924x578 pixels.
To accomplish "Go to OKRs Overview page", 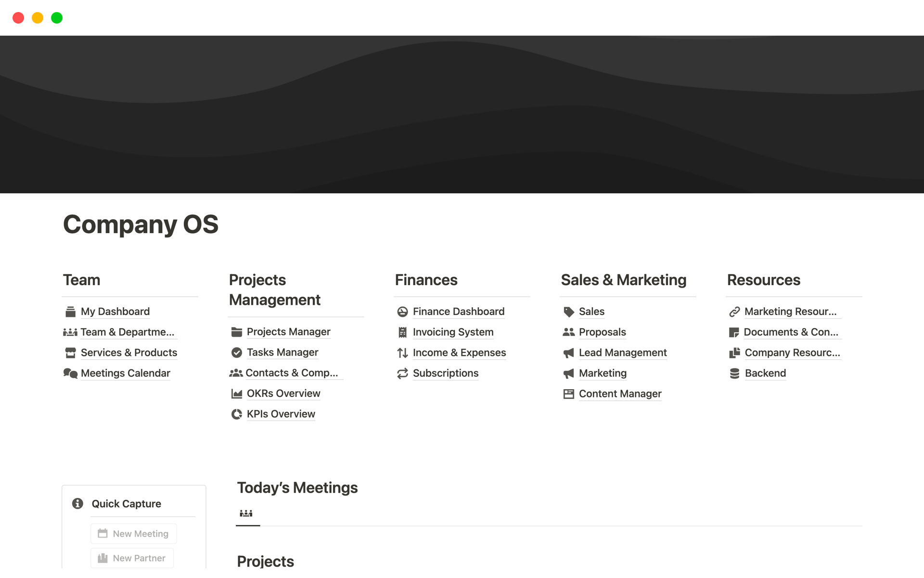I will [x=283, y=394].
